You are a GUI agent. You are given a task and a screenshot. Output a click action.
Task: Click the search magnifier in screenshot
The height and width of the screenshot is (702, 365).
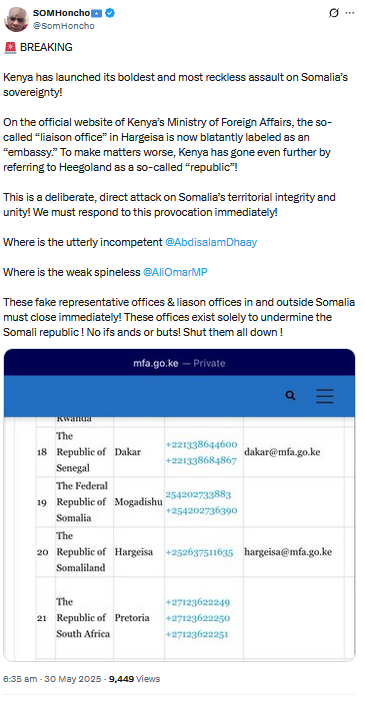291,395
